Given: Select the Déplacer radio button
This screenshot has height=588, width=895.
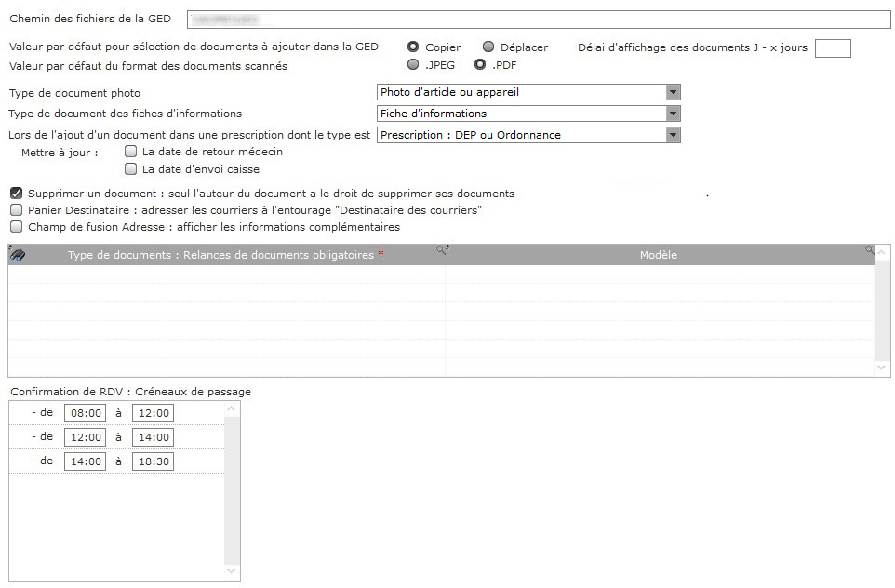Looking at the screenshot, I should (x=488, y=47).
